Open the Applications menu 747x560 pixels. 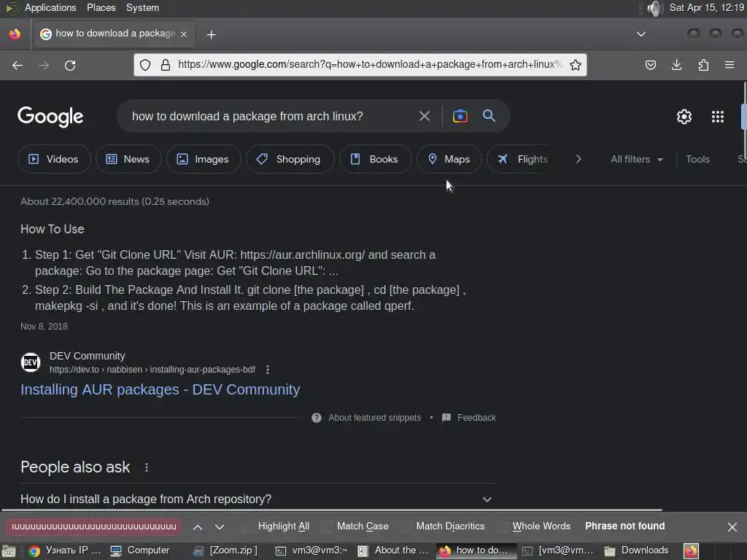[50, 7]
